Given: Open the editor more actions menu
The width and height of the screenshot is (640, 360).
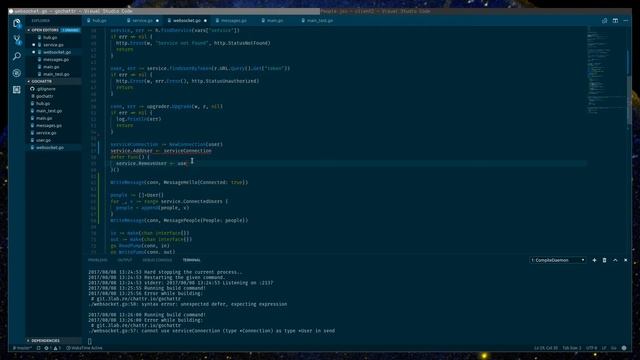Looking at the screenshot, I should 626,20.
